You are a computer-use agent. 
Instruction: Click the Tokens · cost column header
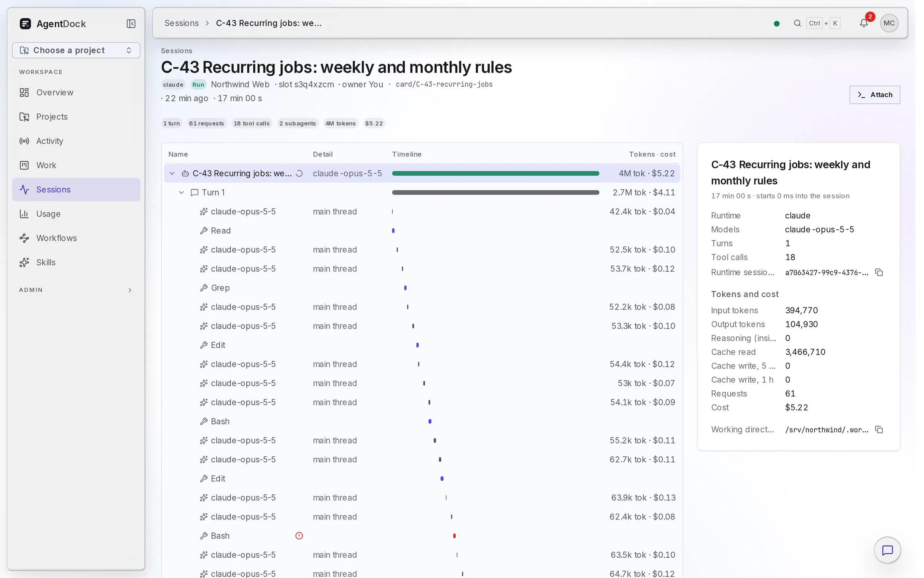652,154
